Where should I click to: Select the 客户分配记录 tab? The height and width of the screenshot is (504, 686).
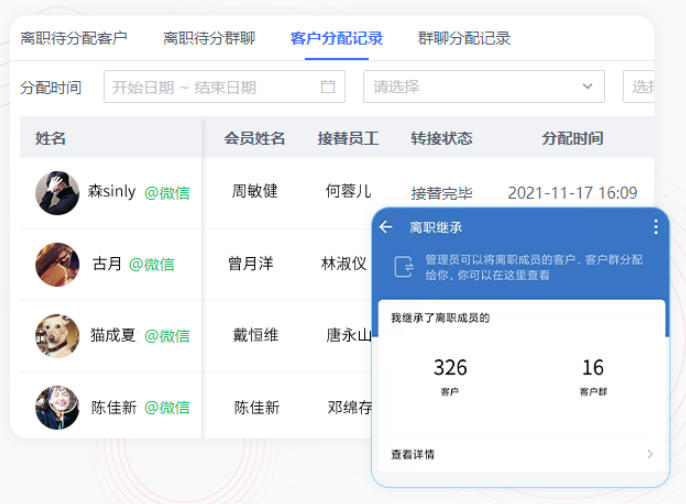(336, 39)
